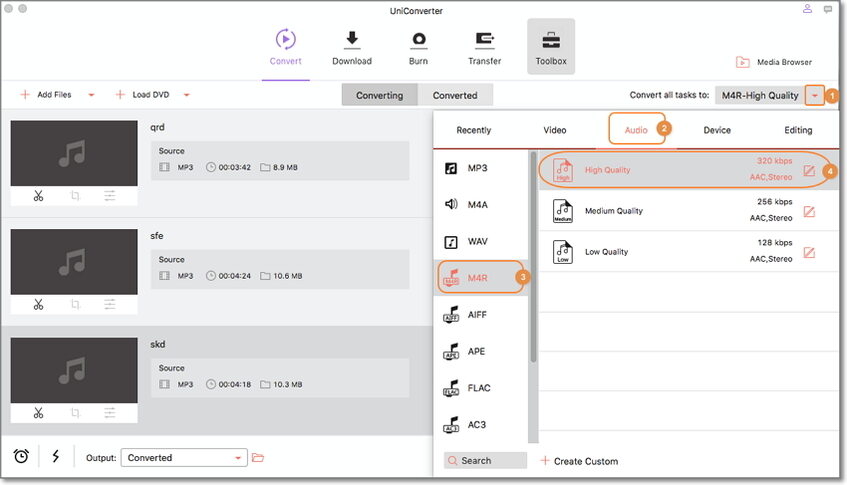The image size is (847, 485).
Task: Select High Quality 320 kbps preset
Action: coord(688,170)
